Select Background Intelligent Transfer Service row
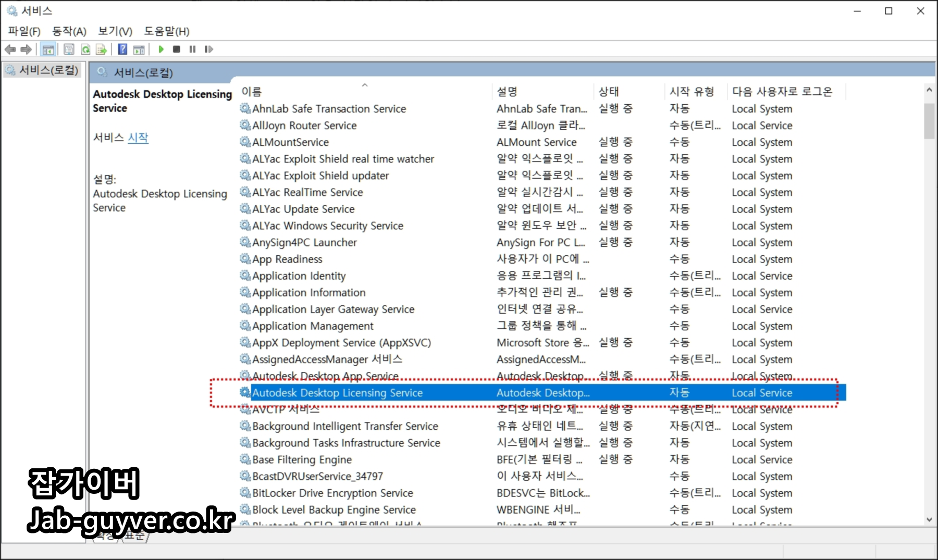The width and height of the screenshot is (938, 560). click(542, 426)
